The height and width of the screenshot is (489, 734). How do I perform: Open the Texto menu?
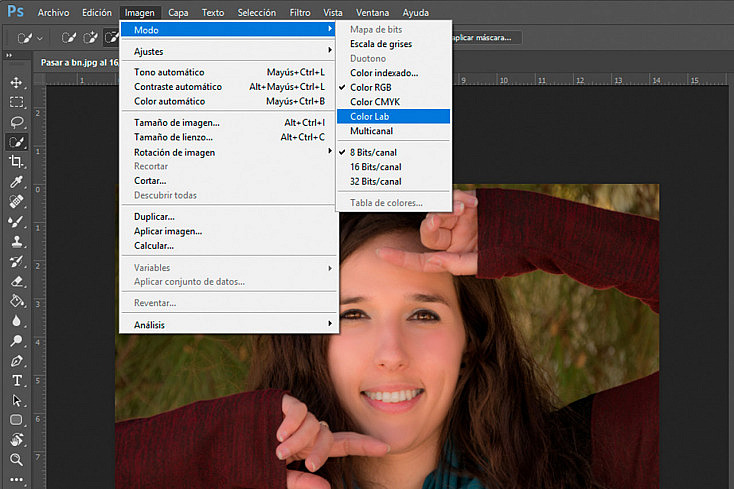coord(213,13)
